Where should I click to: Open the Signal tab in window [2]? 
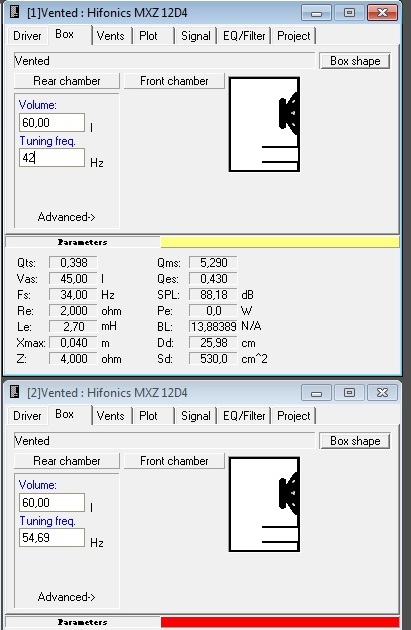coord(196,416)
